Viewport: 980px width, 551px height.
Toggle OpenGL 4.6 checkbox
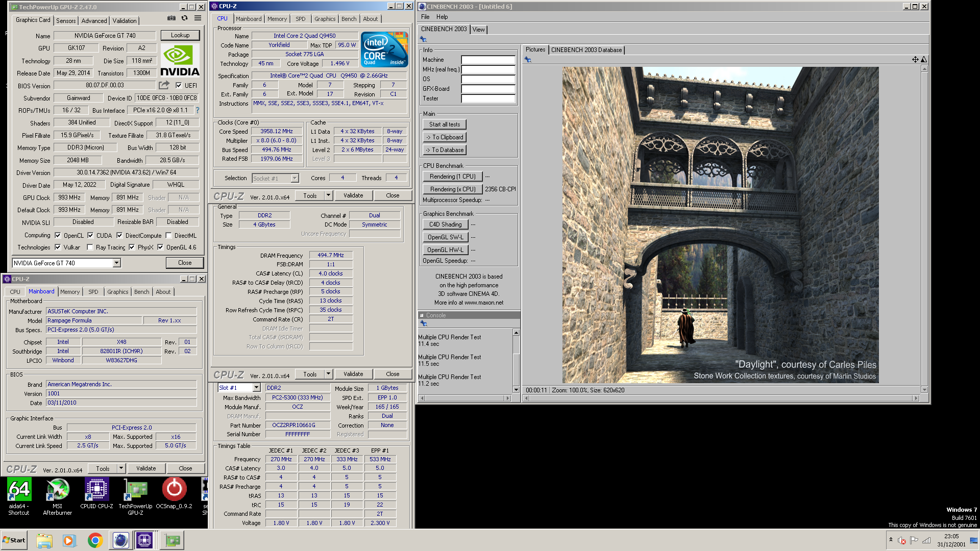click(160, 247)
